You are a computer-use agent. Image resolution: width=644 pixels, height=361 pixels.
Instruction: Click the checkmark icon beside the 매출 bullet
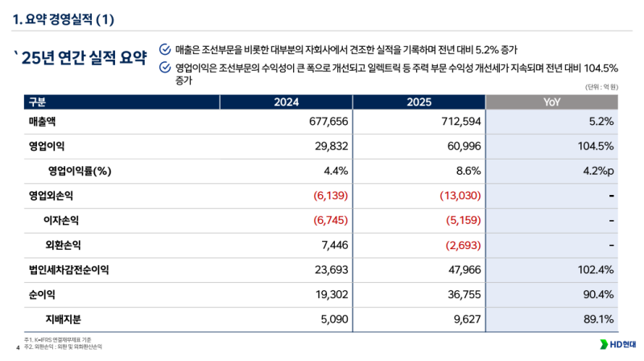[x=165, y=48]
